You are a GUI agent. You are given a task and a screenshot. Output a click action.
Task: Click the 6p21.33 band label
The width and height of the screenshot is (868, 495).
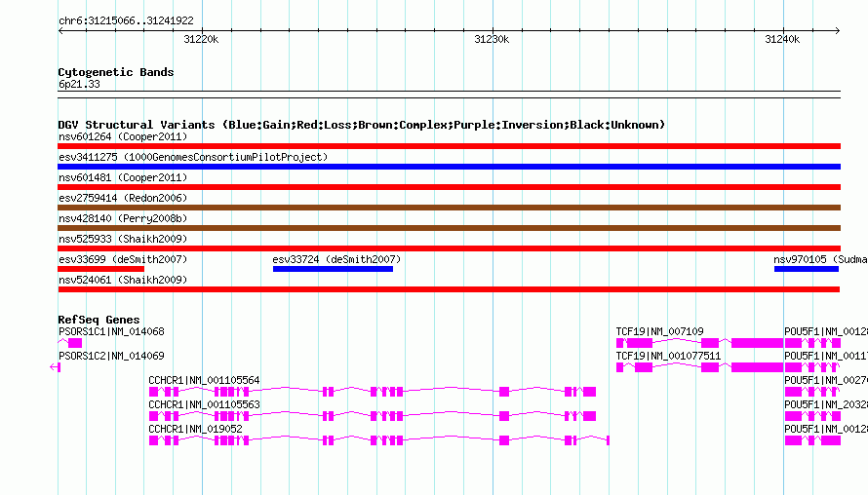coord(79,84)
